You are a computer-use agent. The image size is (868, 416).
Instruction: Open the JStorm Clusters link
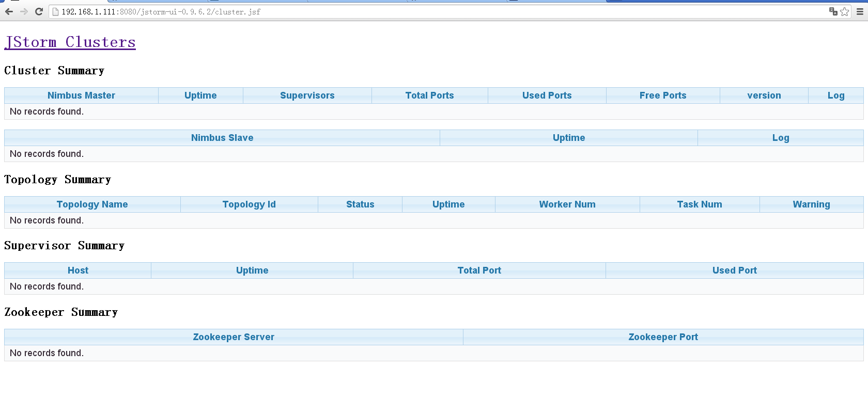pyautogui.click(x=70, y=42)
